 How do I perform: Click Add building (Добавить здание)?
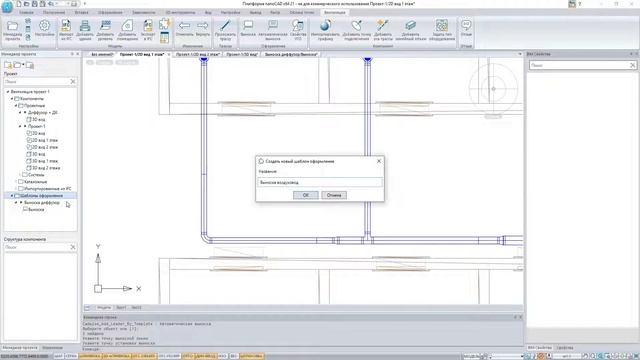(85, 31)
